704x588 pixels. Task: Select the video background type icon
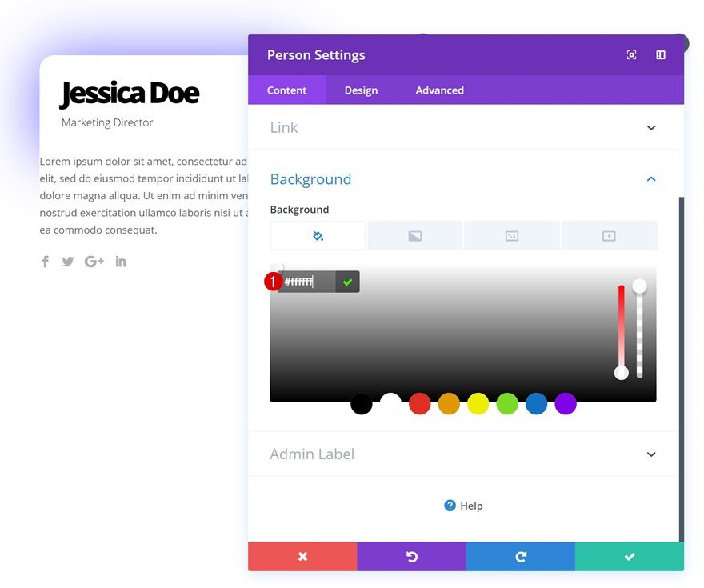click(609, 235)
